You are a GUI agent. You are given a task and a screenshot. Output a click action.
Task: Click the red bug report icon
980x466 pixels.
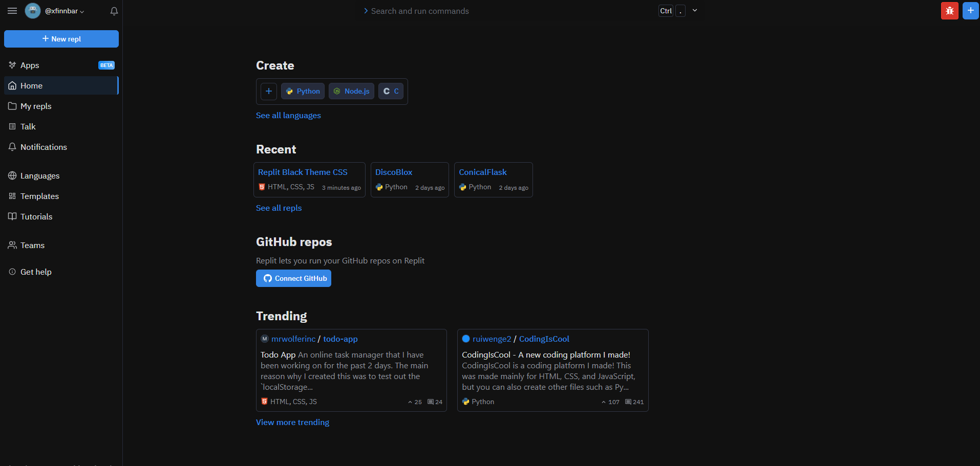(950, 11)
